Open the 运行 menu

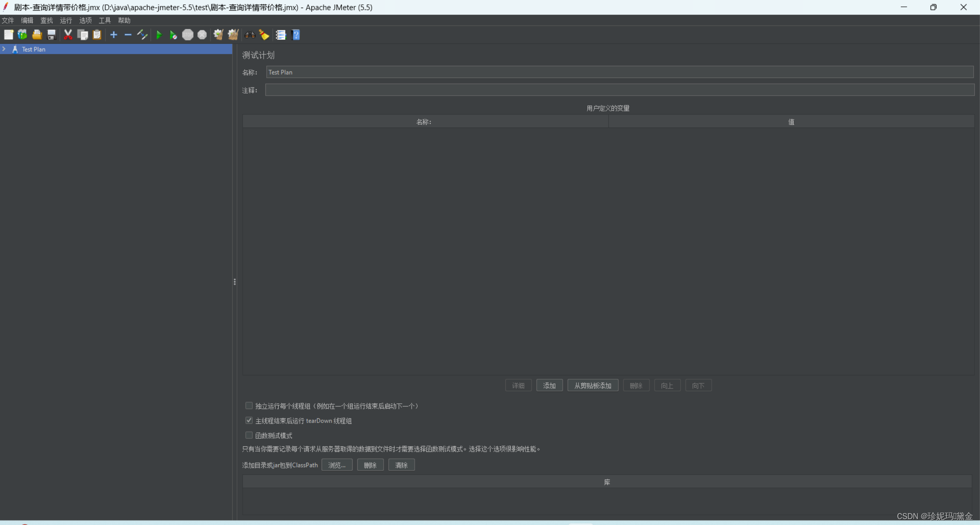66,20
